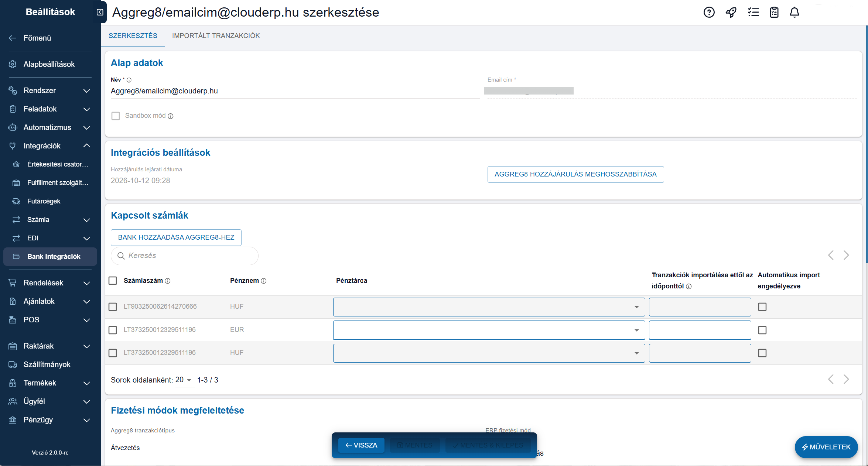
Task: Click Bank hozzáadása Aggreg8-hez button
Action: [176, 237]
